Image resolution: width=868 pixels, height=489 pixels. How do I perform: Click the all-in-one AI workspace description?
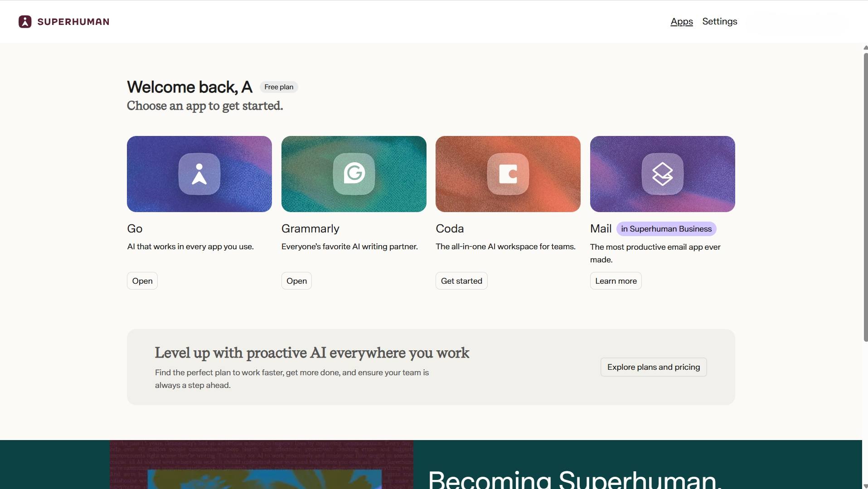click(x=505, y=247)
